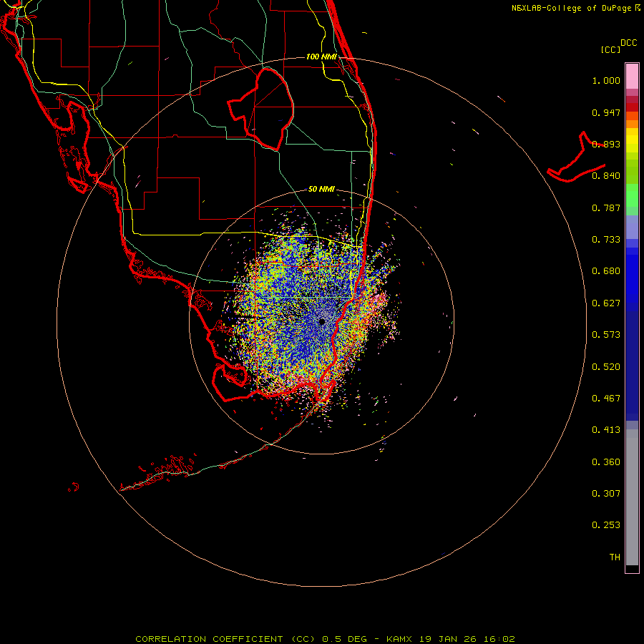The width and height of the screenshot is (644, 644).
Task: Select the 0.893 scale value
Action: [606, 144]
